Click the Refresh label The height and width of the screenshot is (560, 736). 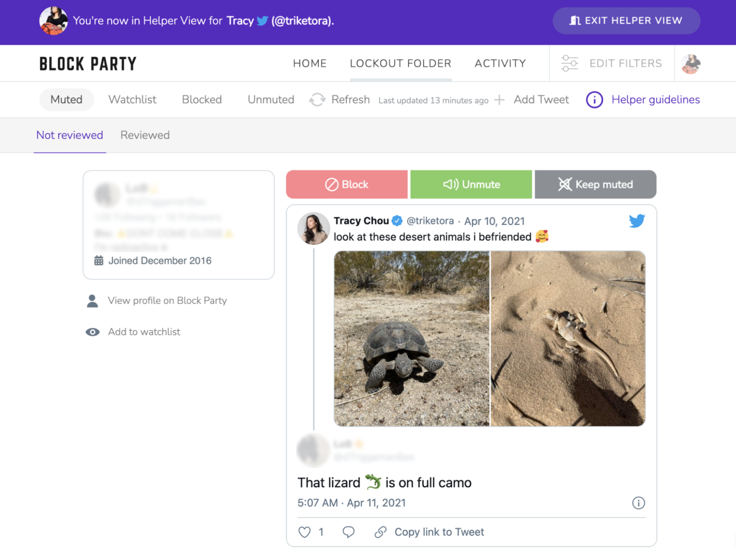tap(350, 99)
